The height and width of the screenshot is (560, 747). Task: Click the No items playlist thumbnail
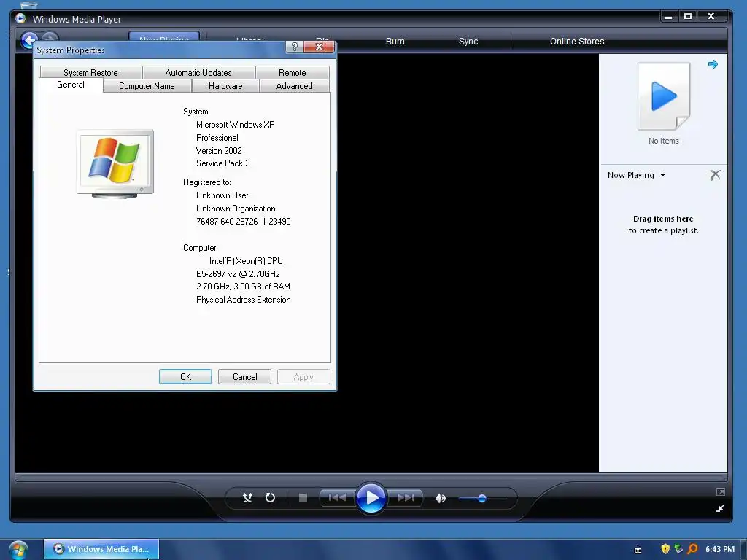664,97
